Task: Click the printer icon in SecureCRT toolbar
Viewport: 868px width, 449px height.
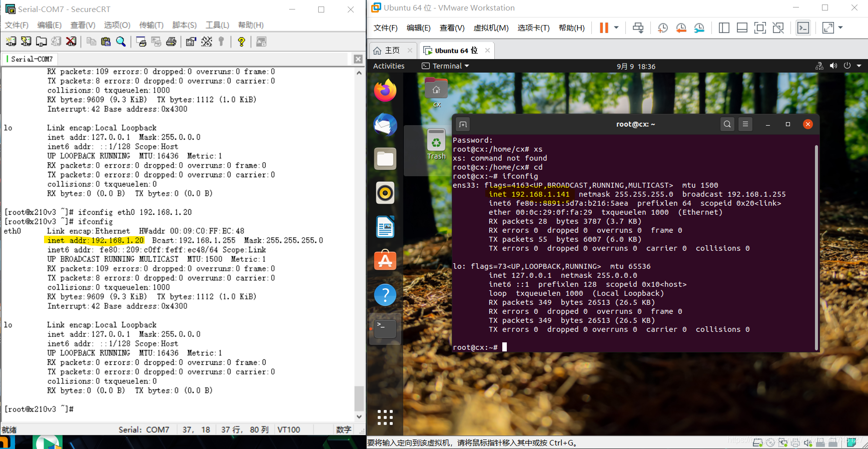Action: pyautogui.click(x=171, y=42)
